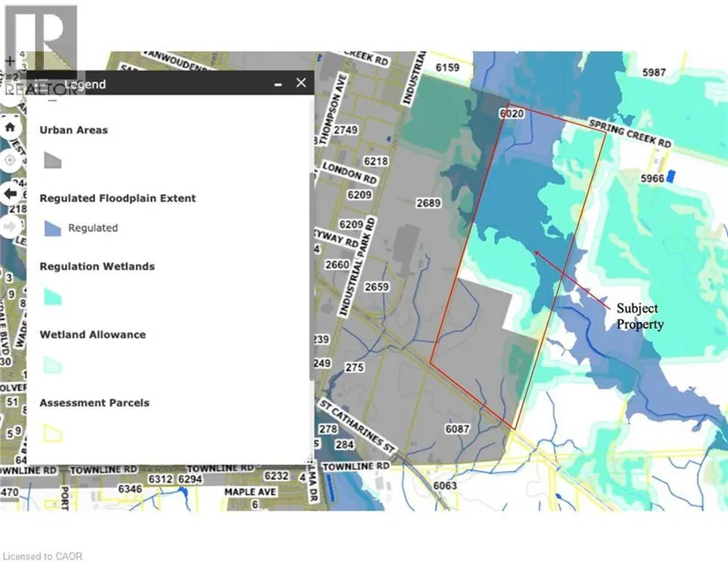Click the gray Urban Areas swatch
The width and height of the screenshot is (728, 562).
53,160
